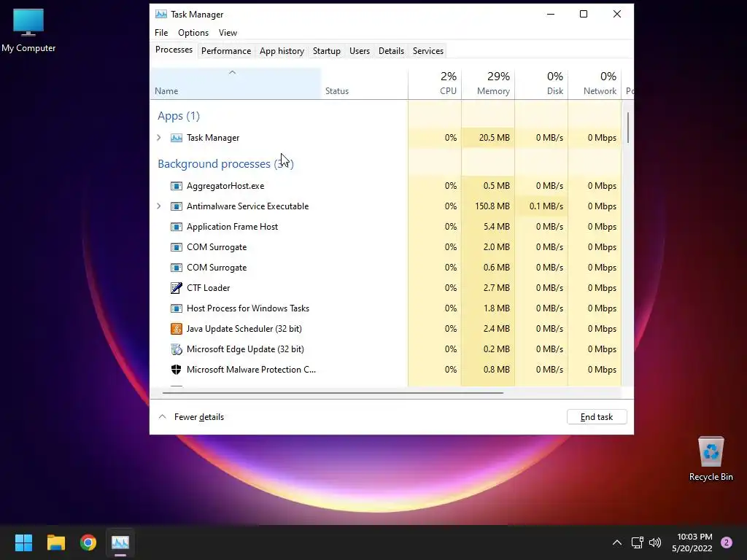The image size is (747, 560).
Task: Click Host Process for Windows Tasks icon
Action: (x=177, y=308)
